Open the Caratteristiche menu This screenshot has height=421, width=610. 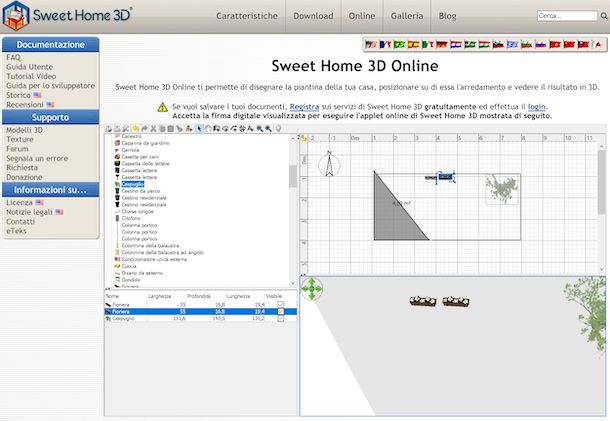247,16
